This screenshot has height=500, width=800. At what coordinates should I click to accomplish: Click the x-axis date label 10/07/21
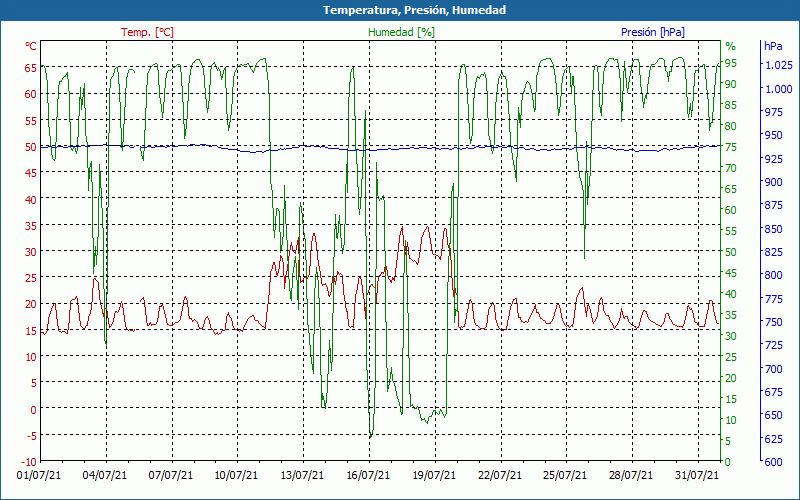coord(236,476)
